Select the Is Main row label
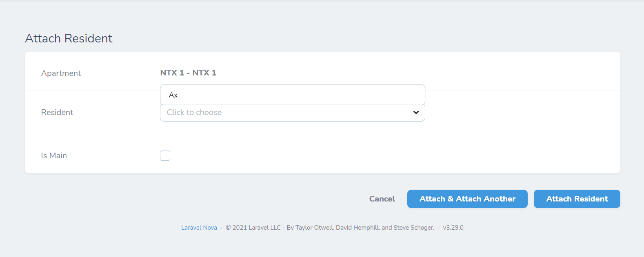 53,155
